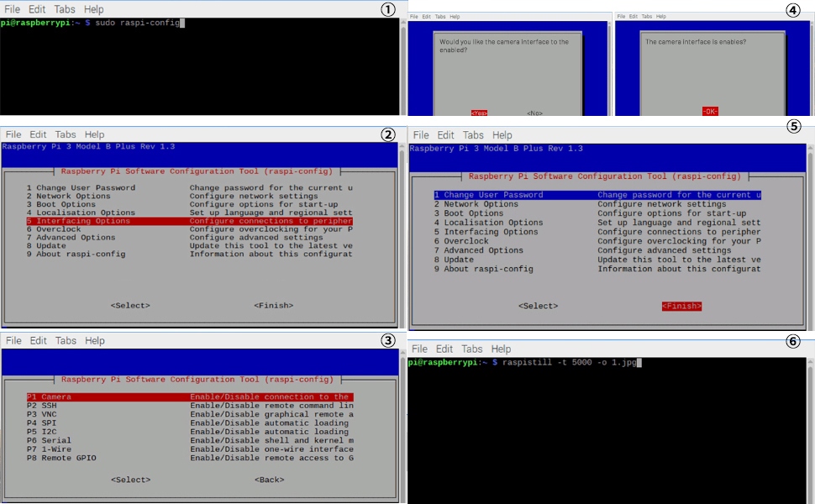Click <Select> below the P1 Camera list
This screenshot has width=815, height=504.
pyautogui.click(x=131, y=480)
